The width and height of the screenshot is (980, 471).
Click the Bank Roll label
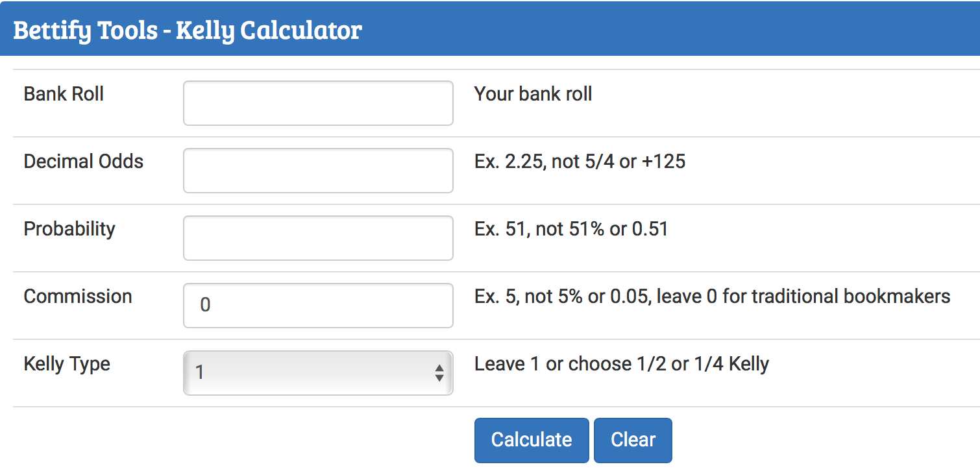64,94
